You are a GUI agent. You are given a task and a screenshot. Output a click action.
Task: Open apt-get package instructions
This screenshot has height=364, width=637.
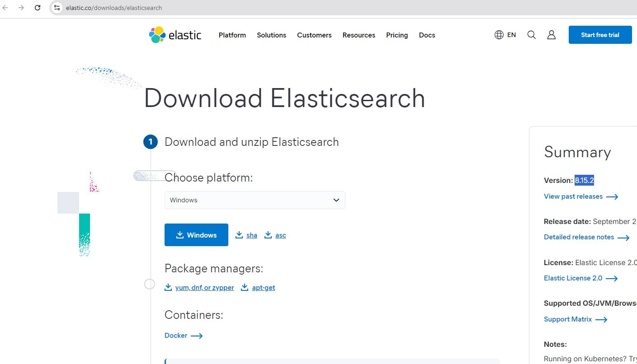pos(263,288)
